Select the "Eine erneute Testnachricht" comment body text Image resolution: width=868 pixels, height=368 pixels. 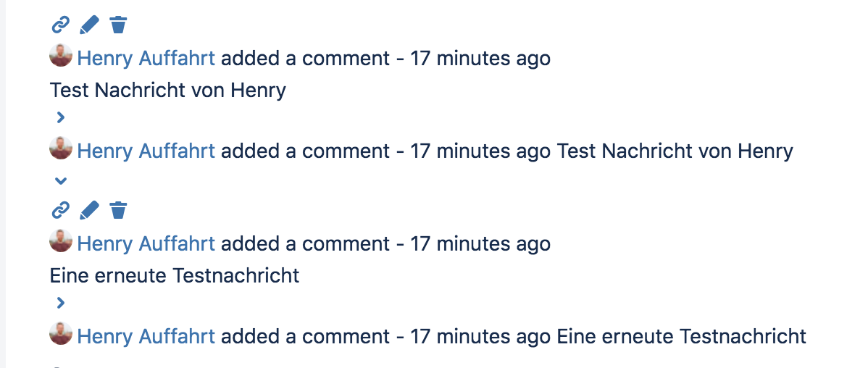coord(175,275)
